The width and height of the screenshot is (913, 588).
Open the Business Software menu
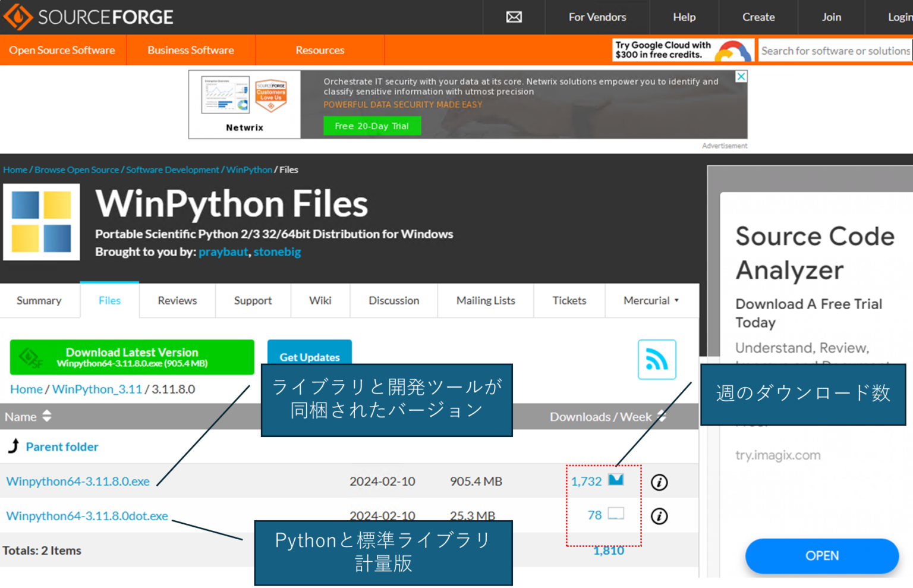(x=191, y=50)
